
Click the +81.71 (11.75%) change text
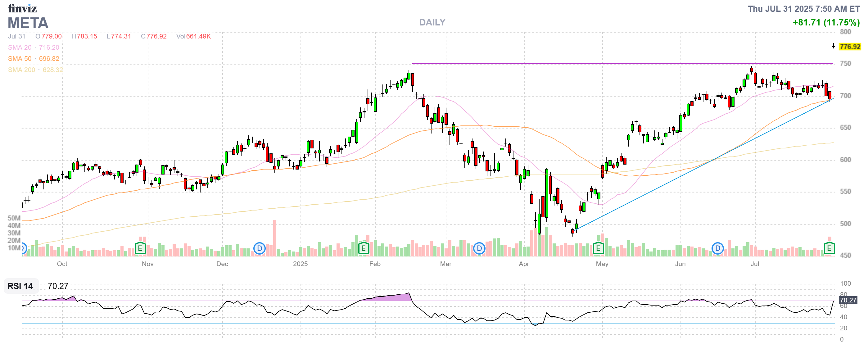(826, 23)
